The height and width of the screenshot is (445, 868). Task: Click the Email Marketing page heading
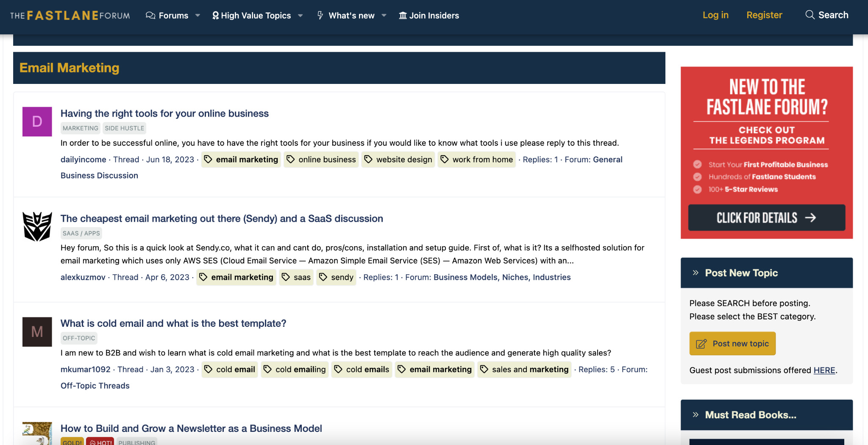(x=70, y=68)
